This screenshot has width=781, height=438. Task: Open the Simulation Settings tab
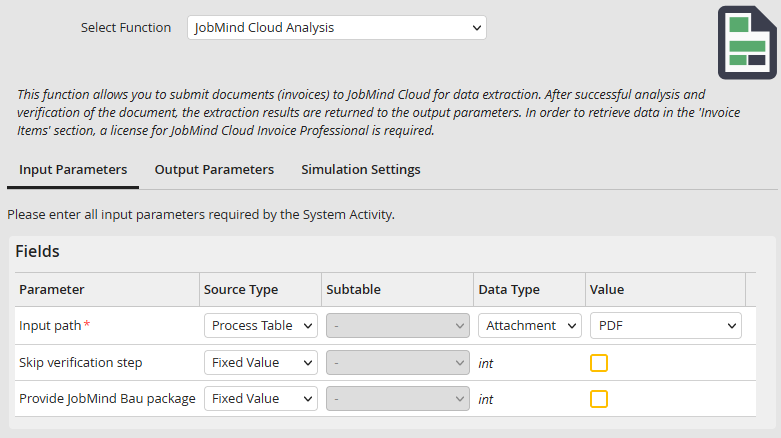[x=361, y=170]
